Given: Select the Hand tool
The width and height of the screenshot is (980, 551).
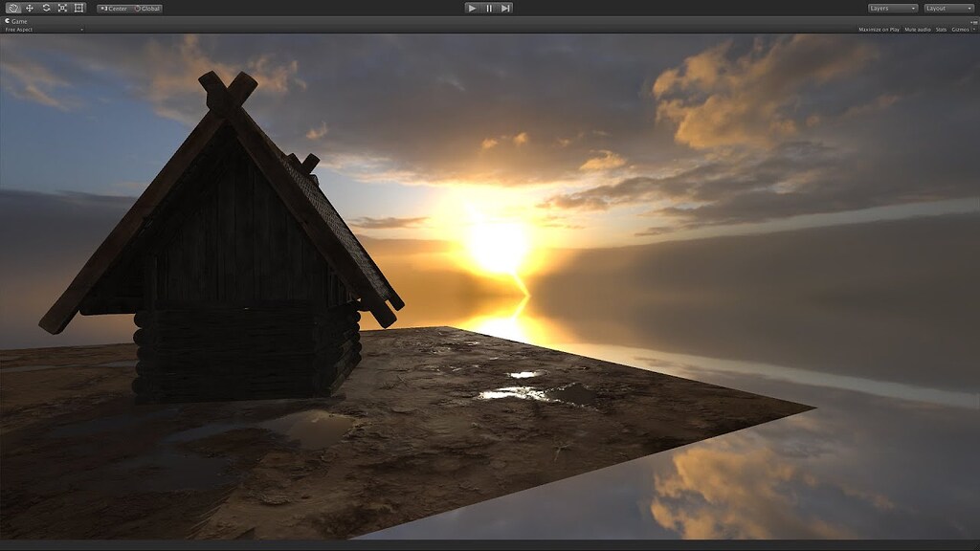Looking at the screenshot, I should pos(13,8).
